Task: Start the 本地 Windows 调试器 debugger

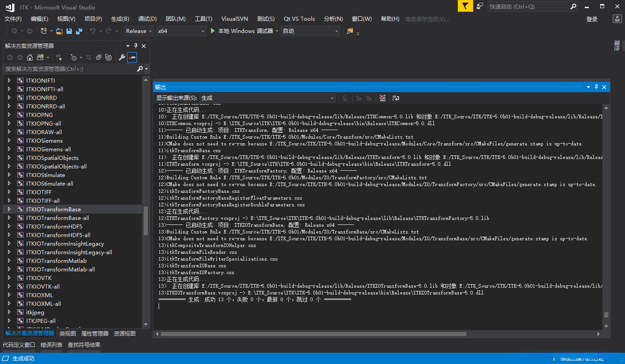Action: coord(242,31)
